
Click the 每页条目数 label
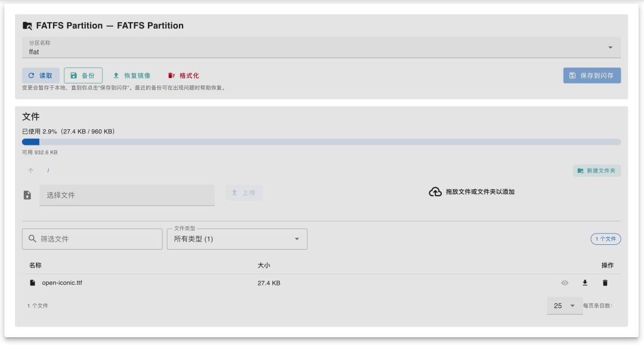click(598, 306)
